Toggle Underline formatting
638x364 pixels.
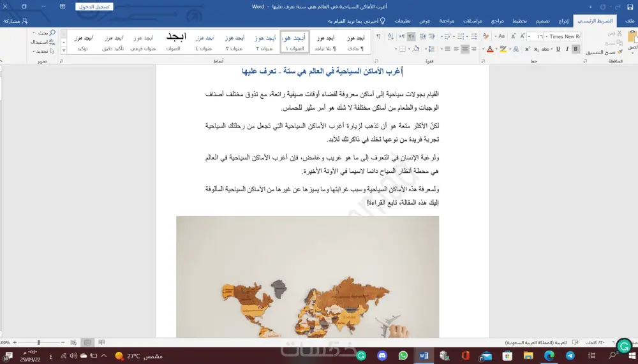[x=558, y=49]
